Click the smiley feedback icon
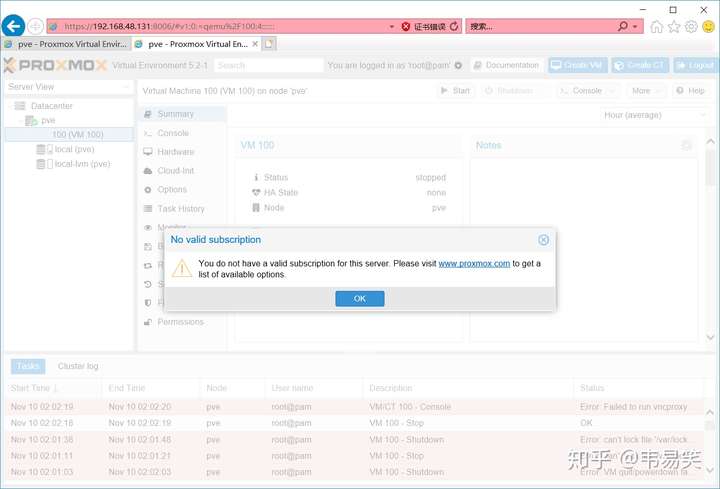Screen dimensions: 720x489 pyautogui.click(x=709, y=27)
